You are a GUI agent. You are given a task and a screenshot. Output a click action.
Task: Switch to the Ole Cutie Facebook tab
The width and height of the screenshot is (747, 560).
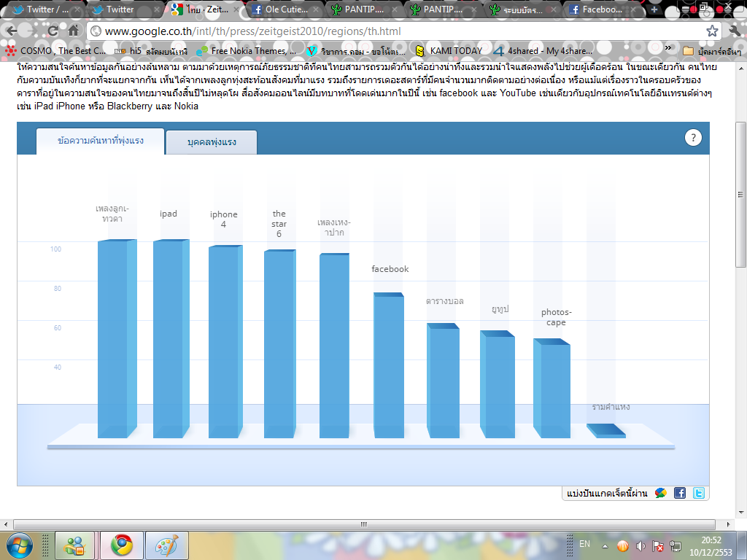(x=284, y=9)
